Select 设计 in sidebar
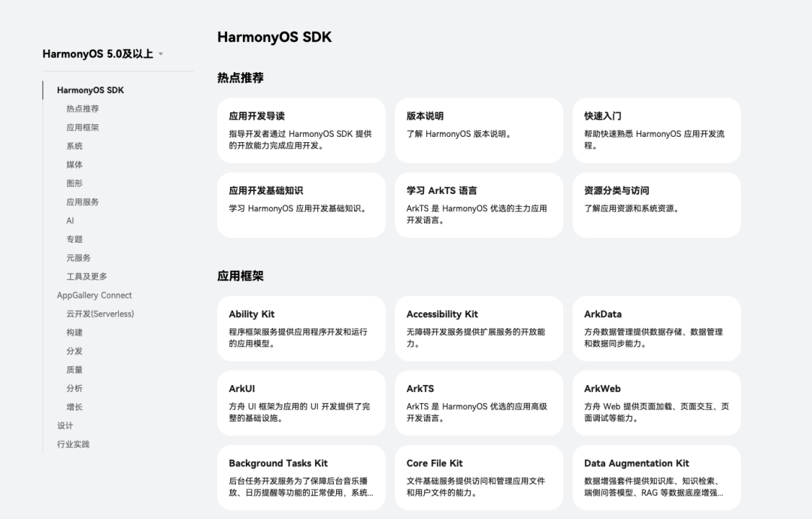Image resolution: width=812 pixels, height=519 pixels. coord(65,426)
